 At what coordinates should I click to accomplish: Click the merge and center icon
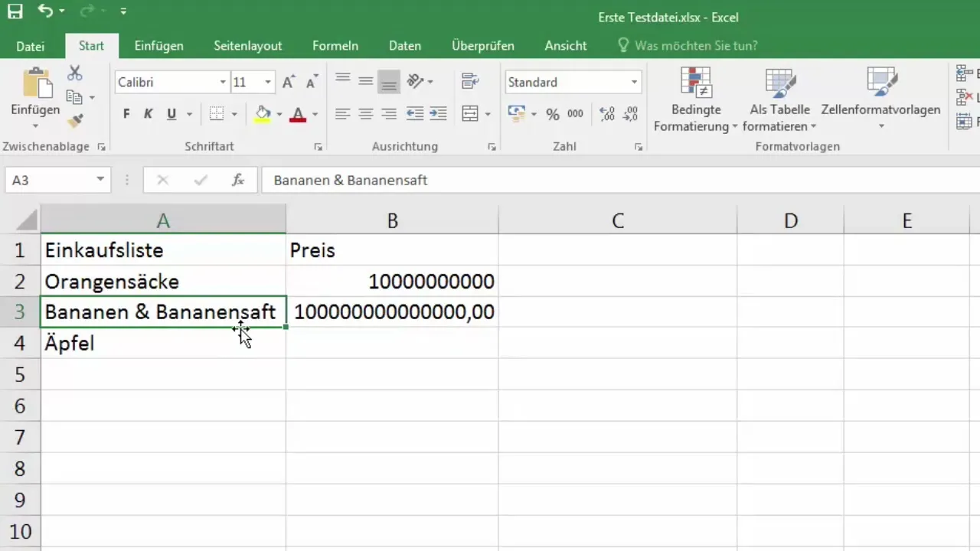(470, 114)
